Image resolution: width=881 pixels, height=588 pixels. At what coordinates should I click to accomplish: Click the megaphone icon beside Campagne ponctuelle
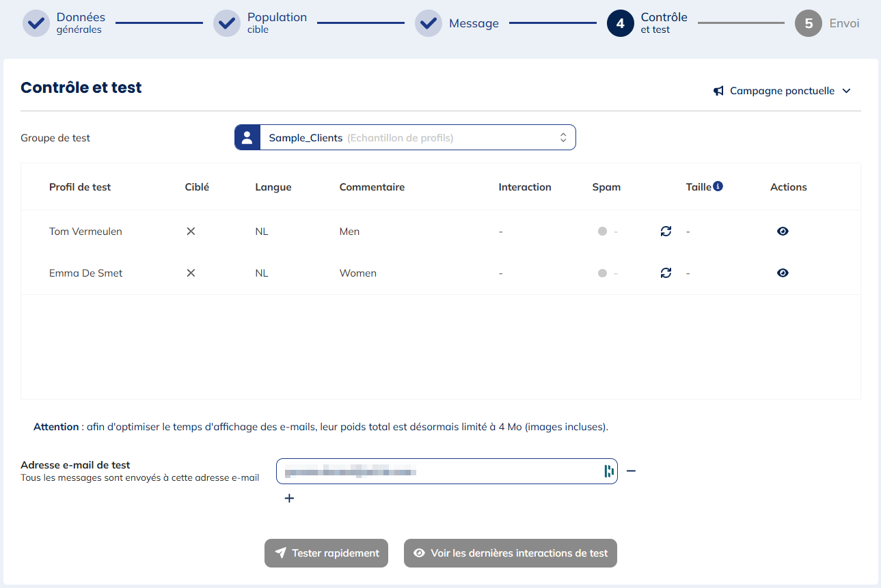(718, 91)
